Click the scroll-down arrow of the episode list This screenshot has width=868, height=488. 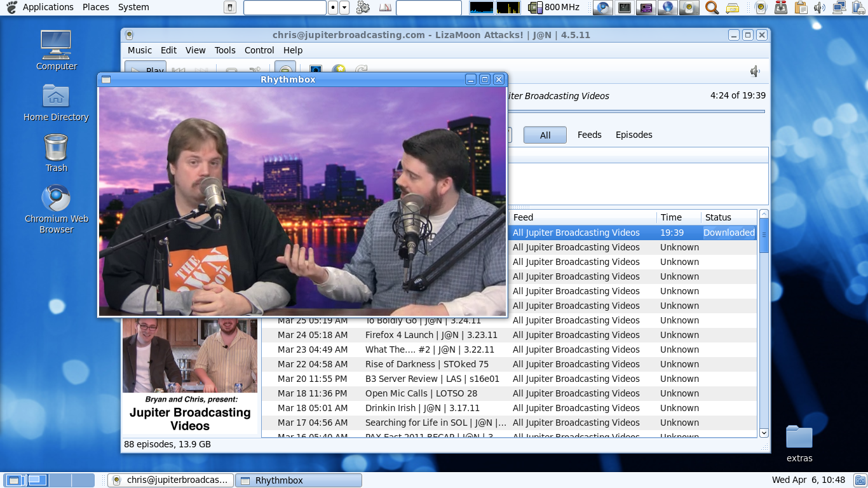(x=764, y=433)
